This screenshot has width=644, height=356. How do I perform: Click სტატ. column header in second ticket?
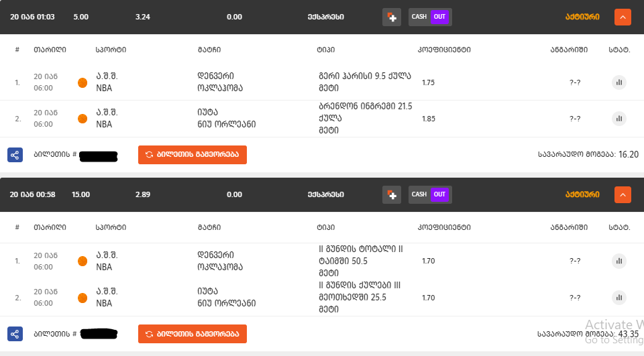(619, 227)
